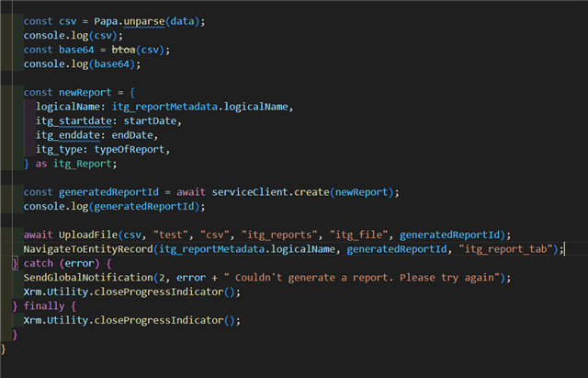
Task: Click the itg_Report type cast
Action: click(x=82, y=164)
